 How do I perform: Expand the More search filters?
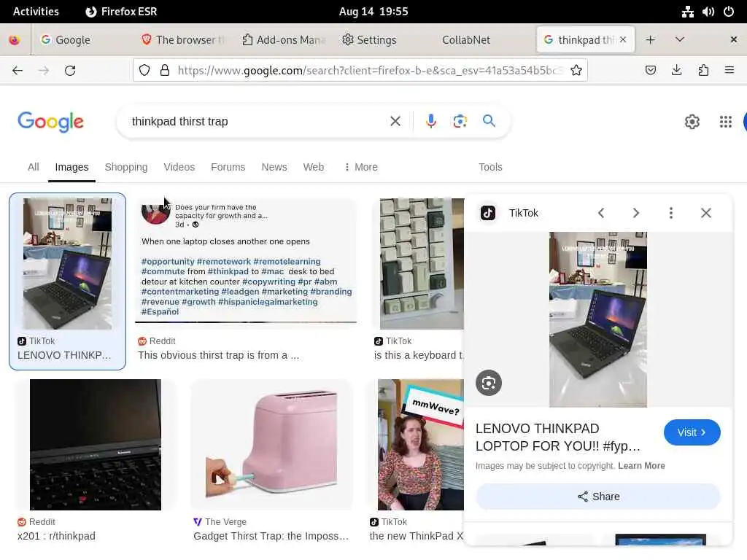[360, 167]
